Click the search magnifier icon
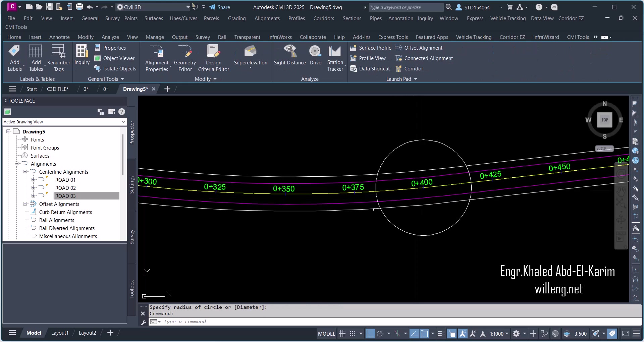Image resolution: width=644 pixels, height=342 pixels. tap(448, 7)
